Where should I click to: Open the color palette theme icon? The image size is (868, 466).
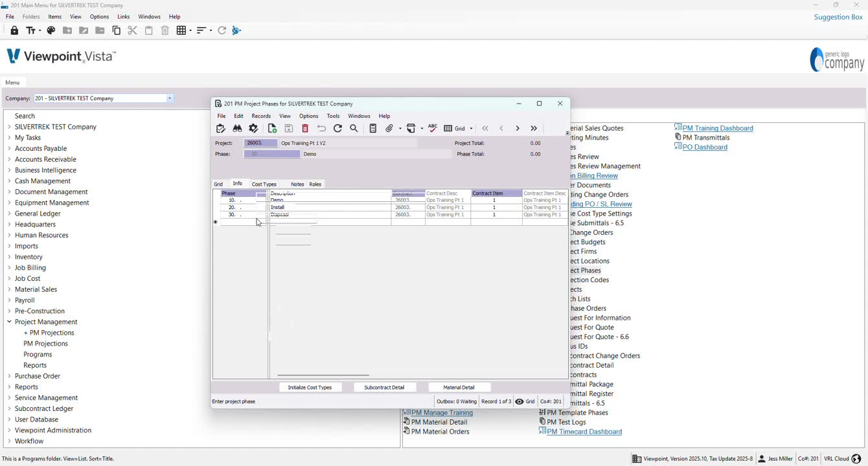click(x=51, y=30)
